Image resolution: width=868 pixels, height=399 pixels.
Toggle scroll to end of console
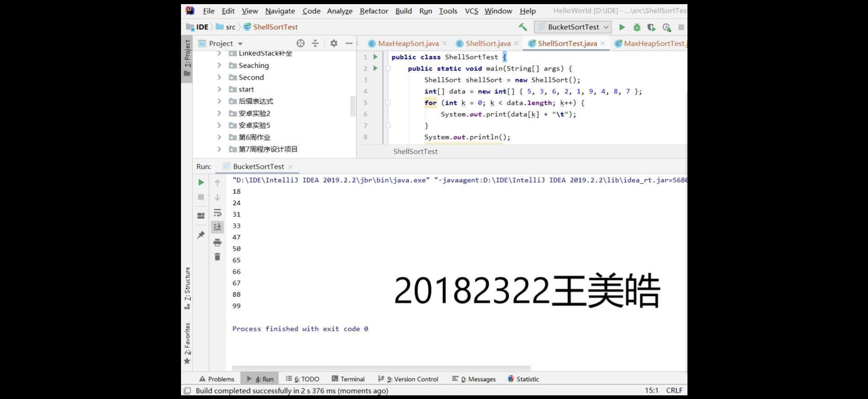click(x=218, y=226)
